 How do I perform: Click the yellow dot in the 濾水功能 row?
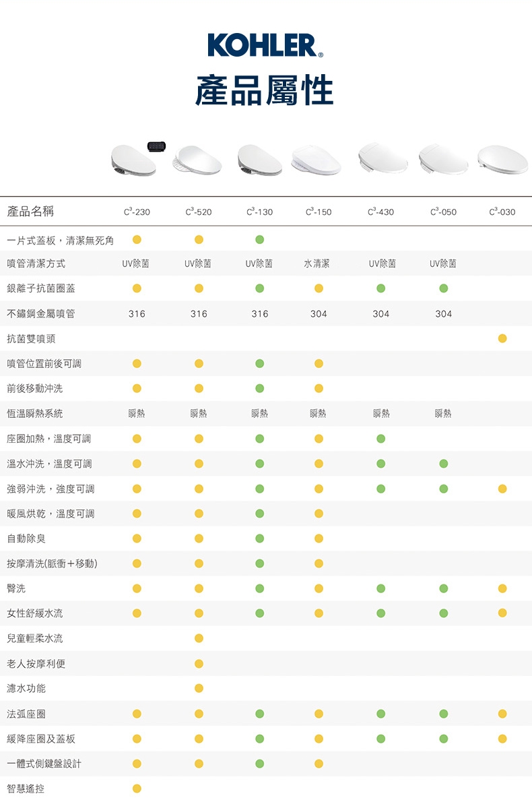[x=199, y=688]
